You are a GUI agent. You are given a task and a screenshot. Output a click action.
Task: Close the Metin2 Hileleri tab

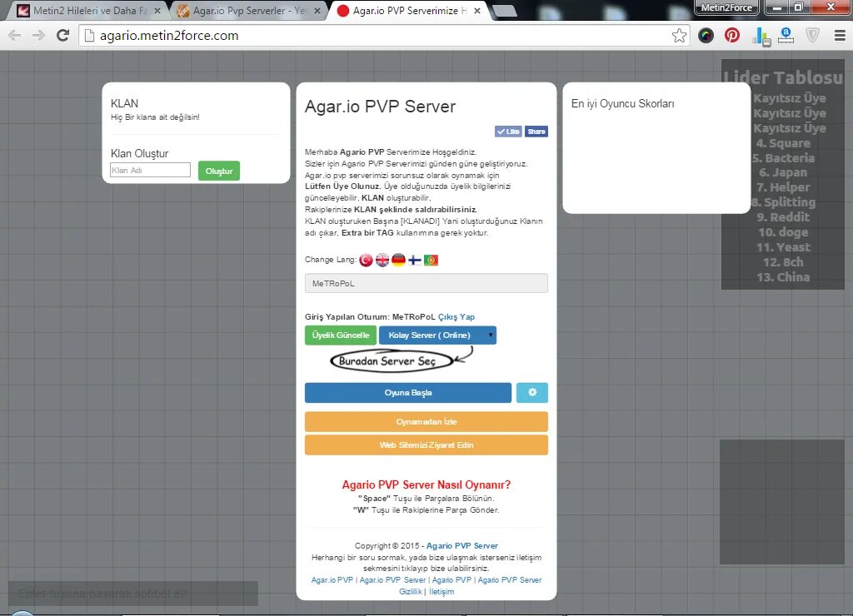pos(157,10)
